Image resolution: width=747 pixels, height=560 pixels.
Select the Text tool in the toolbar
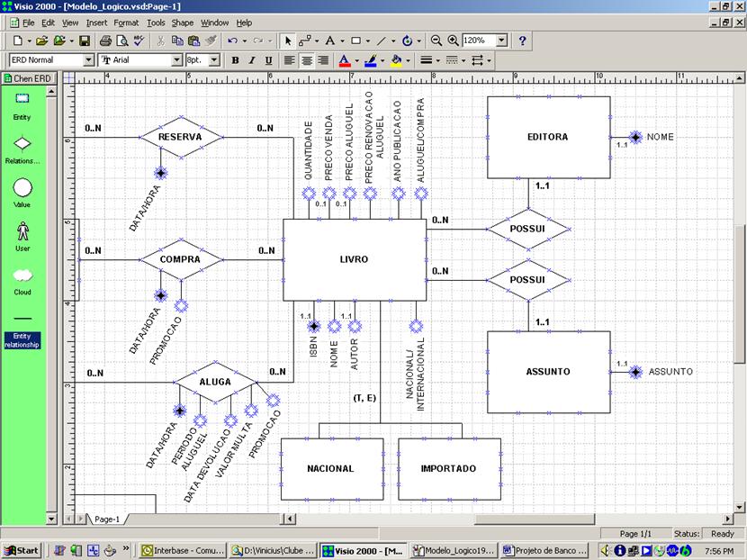point(330,41)
